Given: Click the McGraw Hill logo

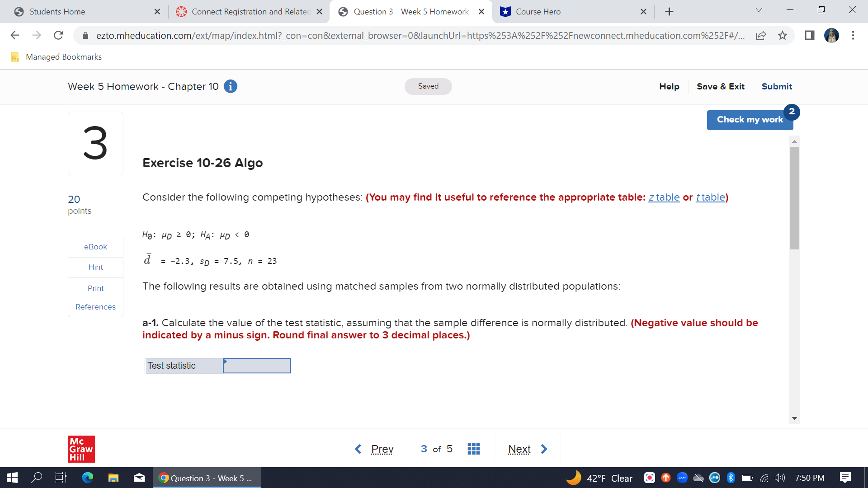Looking at the screenshot, I should [x=81, y=449].
